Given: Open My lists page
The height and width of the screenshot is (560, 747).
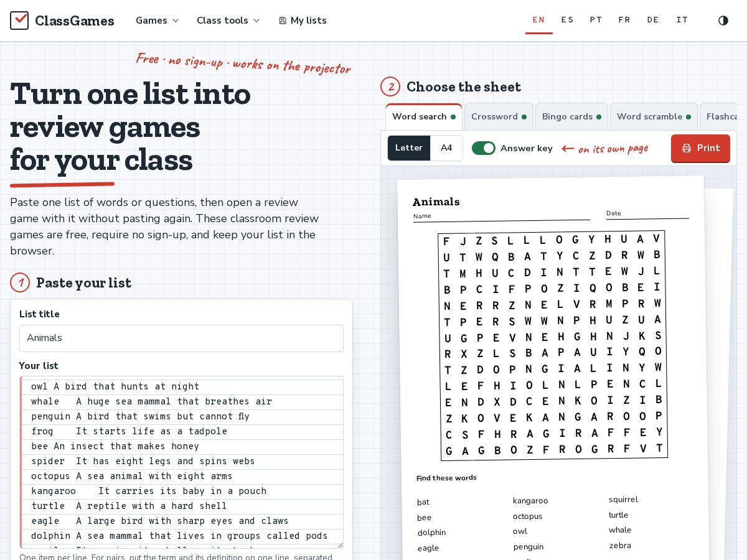Looking at the screenshot, I should [303, 21].
